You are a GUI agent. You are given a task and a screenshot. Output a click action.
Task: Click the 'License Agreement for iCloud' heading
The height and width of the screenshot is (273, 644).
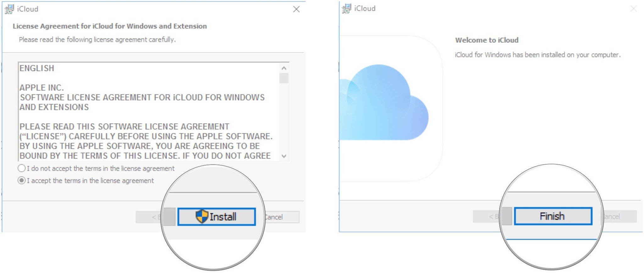pos(110,26)
